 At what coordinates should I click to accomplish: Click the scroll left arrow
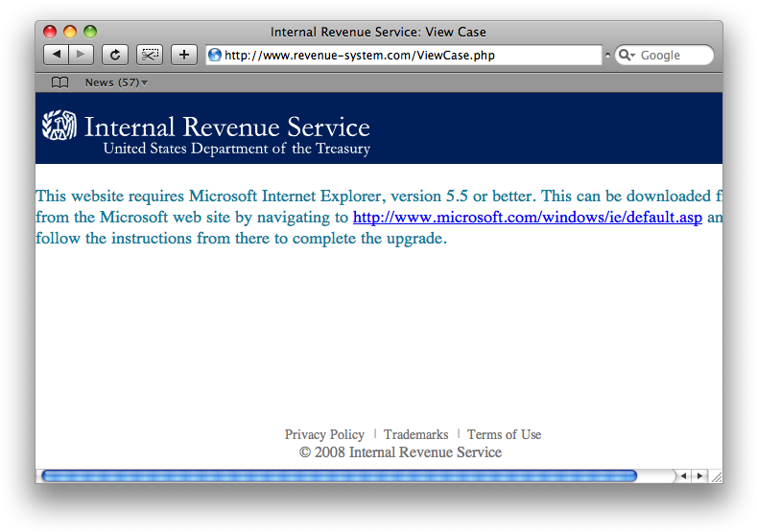click(684, 476)
